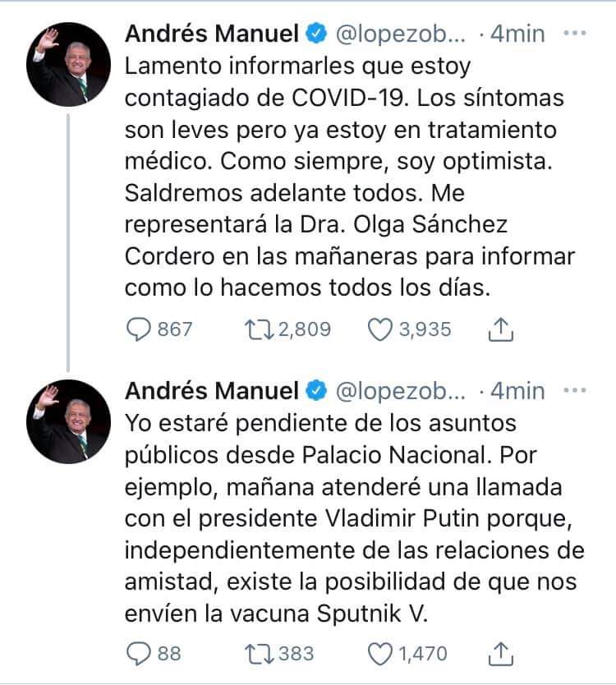This screenshot has width=616, height=685.
Task: Share the Sputnik V vaccine tweet
Action: tap(500, 654)
